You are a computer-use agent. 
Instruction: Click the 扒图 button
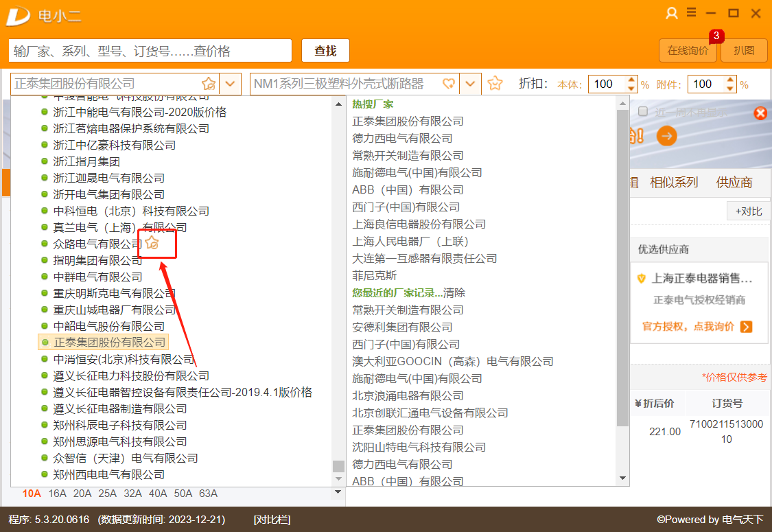pos(744,51)
